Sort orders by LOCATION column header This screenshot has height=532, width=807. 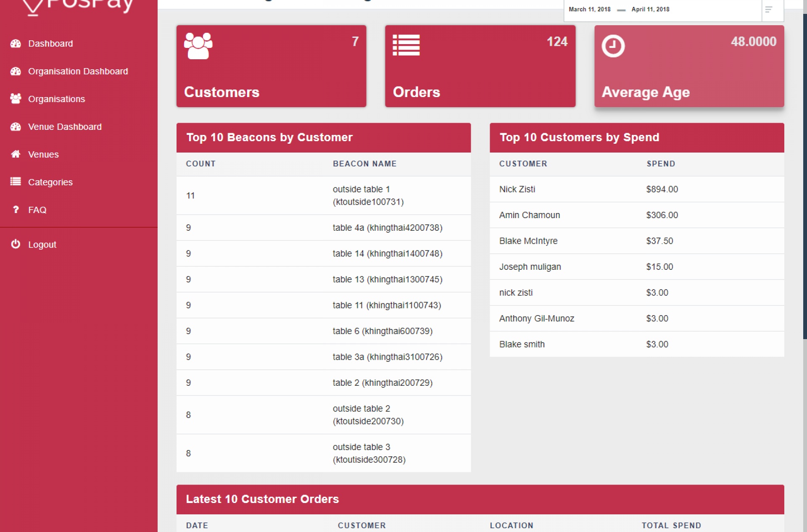(512, 525)
